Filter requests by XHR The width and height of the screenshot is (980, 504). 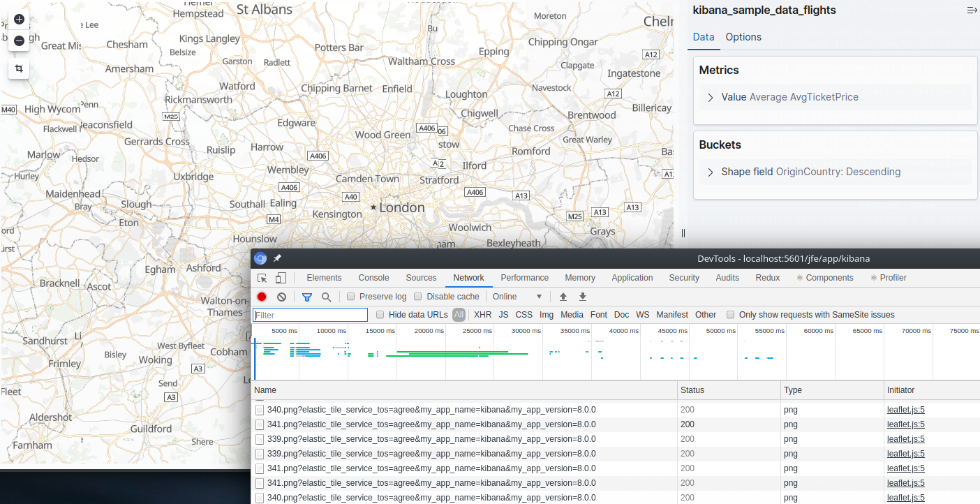[482, 315]
